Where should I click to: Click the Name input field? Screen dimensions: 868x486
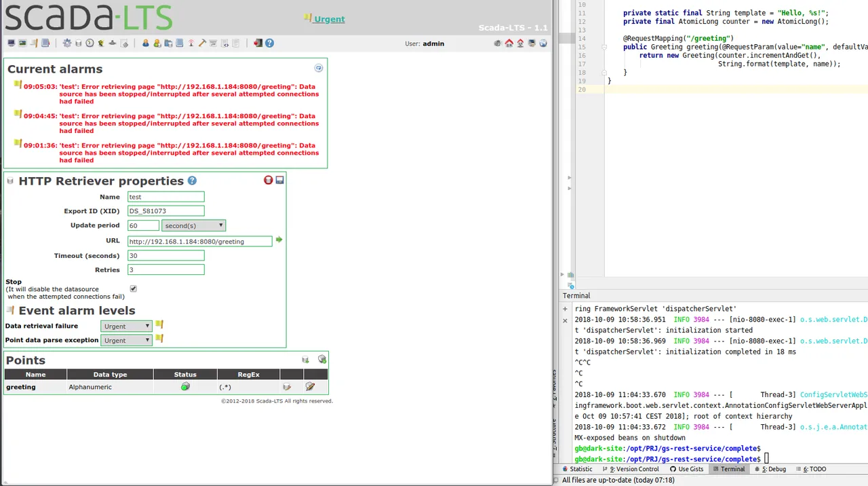tap(165, 197)
